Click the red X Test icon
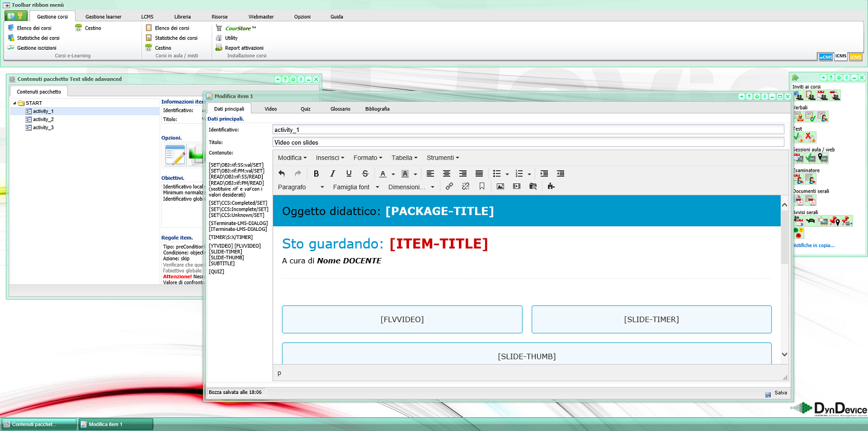 click(x=811, y=138)
